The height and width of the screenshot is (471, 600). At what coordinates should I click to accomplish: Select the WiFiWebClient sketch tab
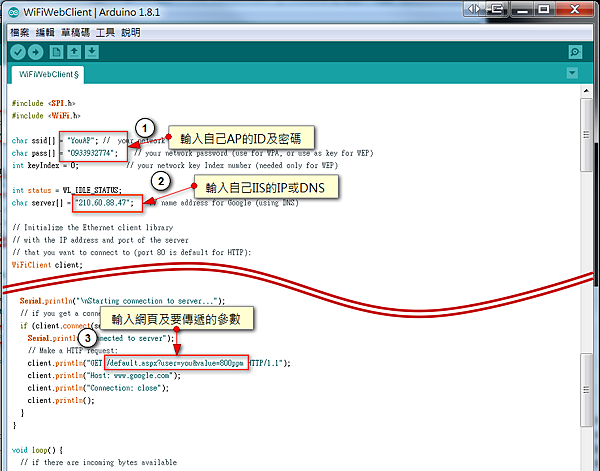(x=48, y=74)
